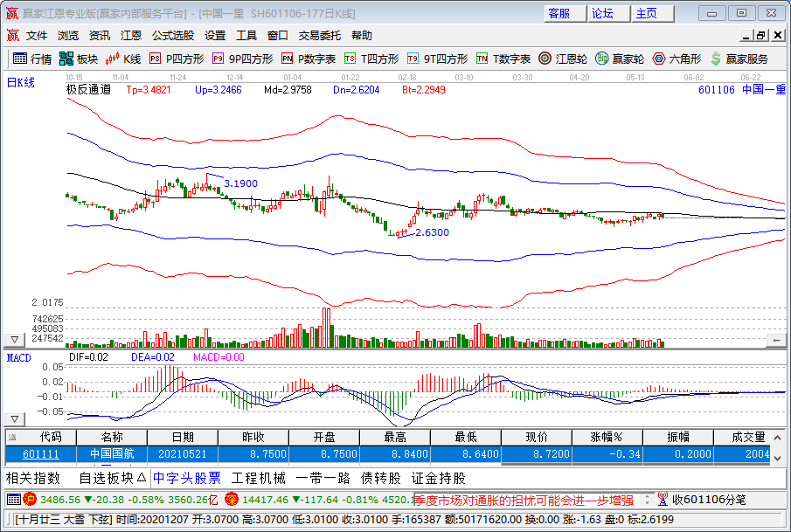Click stock code link 601111
Image resolution: width=791 pixels, height=532 pixels.
coord(41,454)
